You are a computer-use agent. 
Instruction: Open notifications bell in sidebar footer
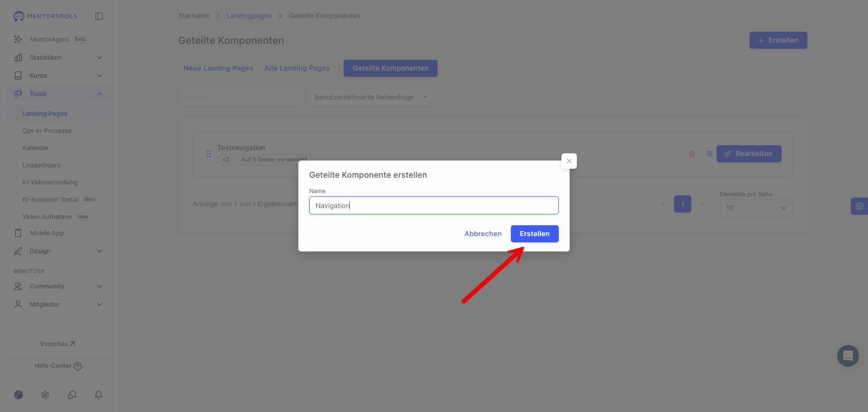[99, 395]
